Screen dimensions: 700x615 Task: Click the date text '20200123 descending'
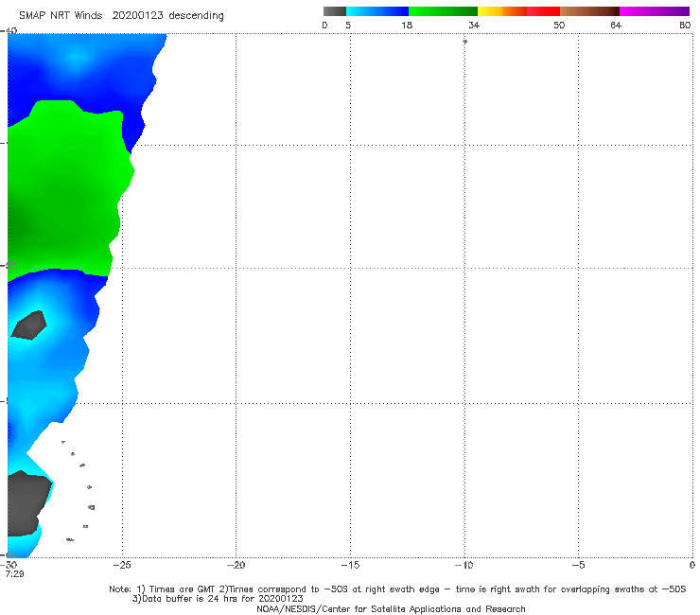(167, 16)
